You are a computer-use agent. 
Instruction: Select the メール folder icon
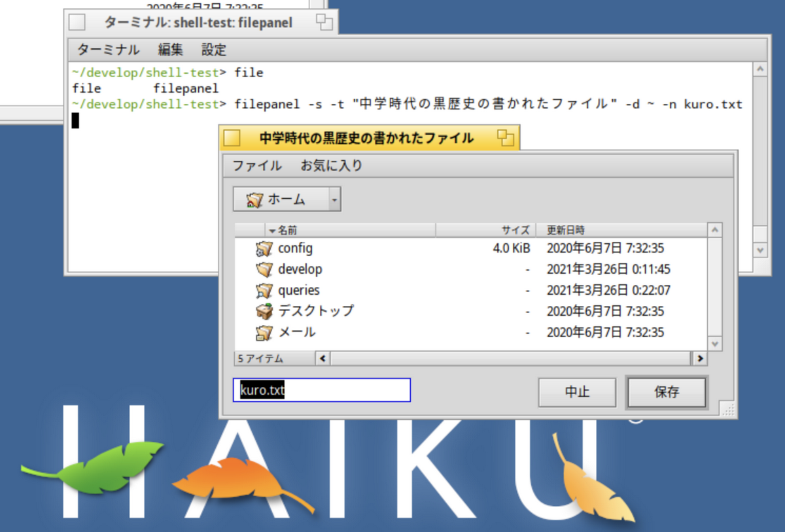(264, 332)
